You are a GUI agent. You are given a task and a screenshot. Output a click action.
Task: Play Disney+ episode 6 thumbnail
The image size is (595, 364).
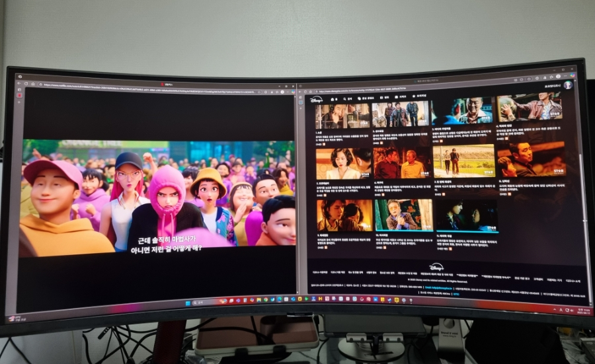402,163
